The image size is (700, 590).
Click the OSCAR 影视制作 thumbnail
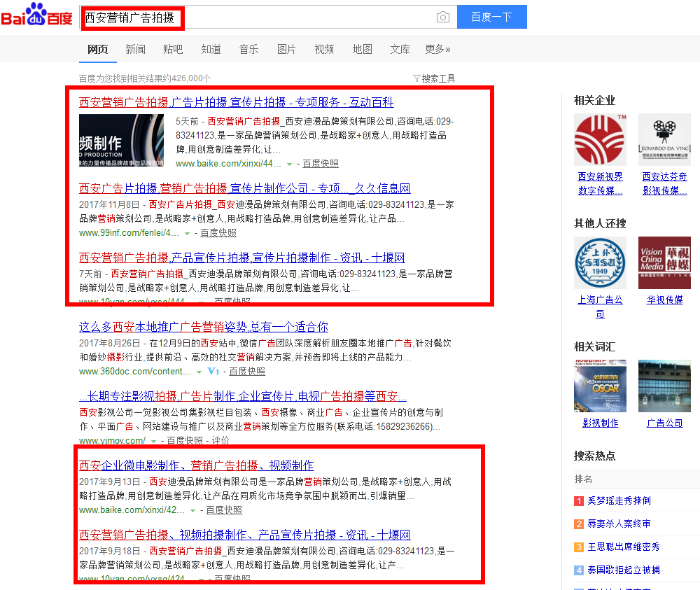click(x=600, y=386)
